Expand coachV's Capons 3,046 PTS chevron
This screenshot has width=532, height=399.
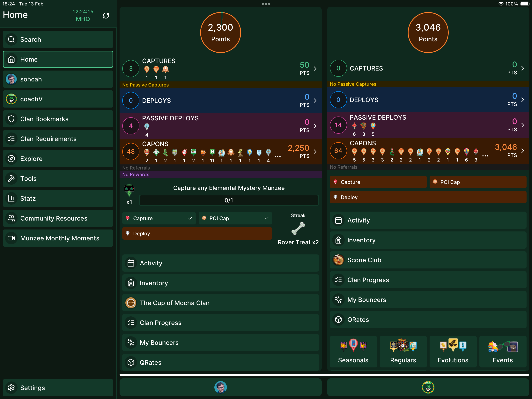click(x=523, y=151)
